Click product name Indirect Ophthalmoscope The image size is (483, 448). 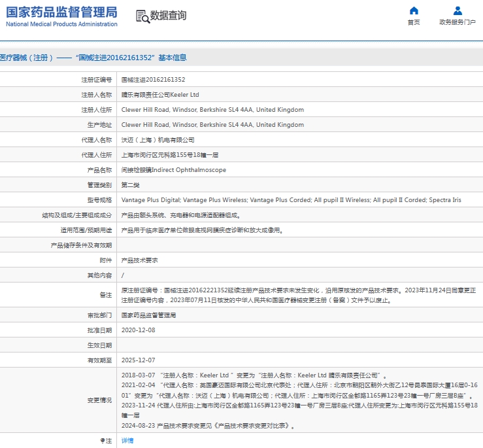click(x=174, y=170)
